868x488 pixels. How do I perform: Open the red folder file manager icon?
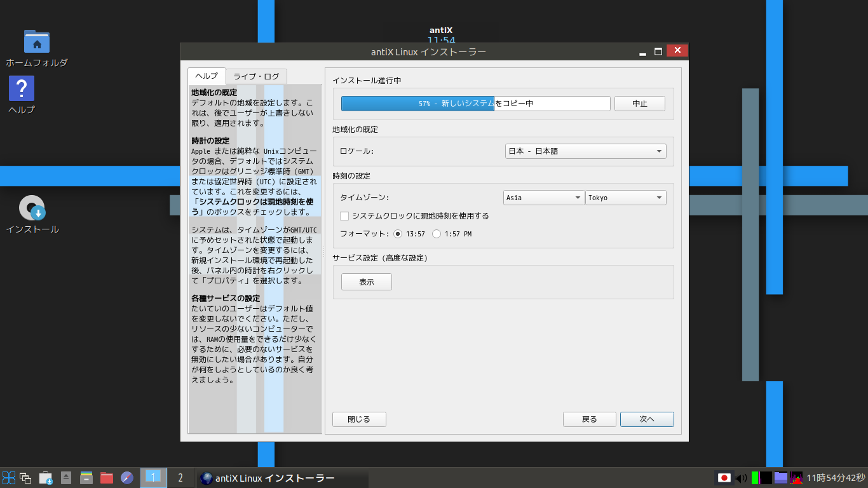107,478
